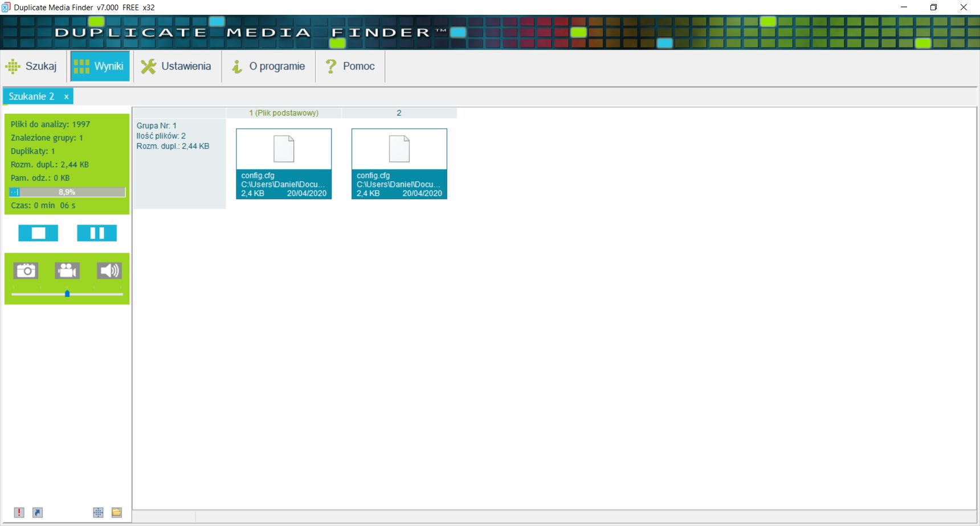Switch to the Wyniki results tab

pyautogui.click(x=100, y=66)
